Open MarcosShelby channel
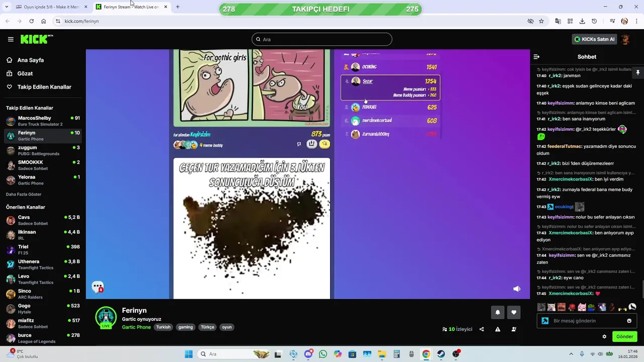The image size is (644, 362). [43, 121]
